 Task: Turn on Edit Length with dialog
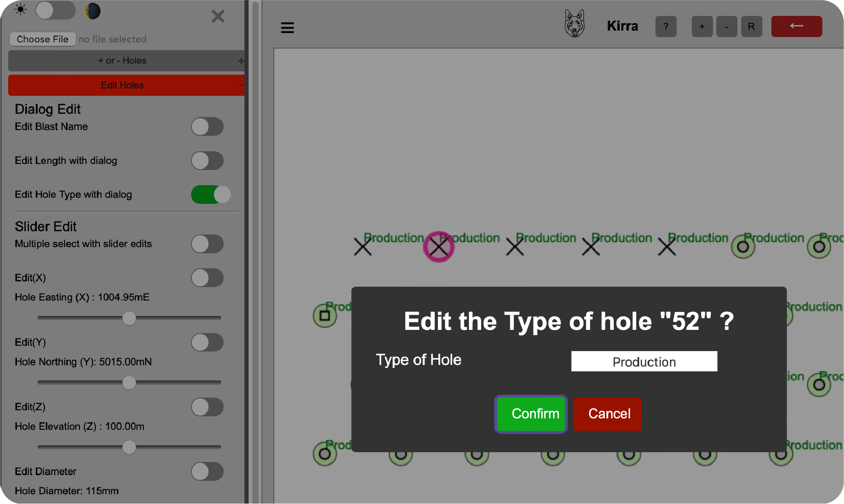pyautogui.click(x=207, y=161)
